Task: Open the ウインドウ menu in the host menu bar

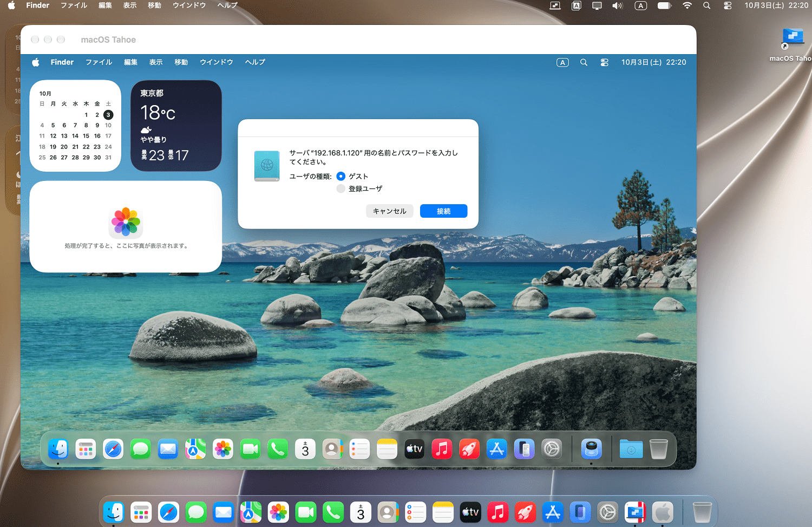Action: tap(189, 5)
